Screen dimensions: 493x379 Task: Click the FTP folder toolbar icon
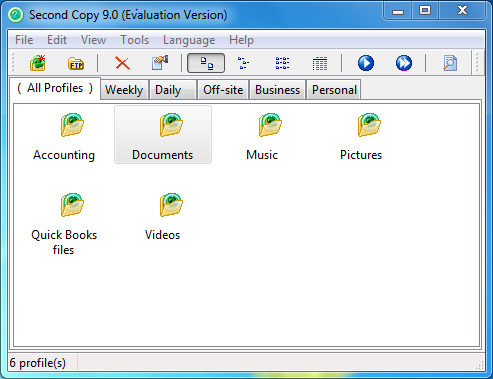(x=76, y=63)
